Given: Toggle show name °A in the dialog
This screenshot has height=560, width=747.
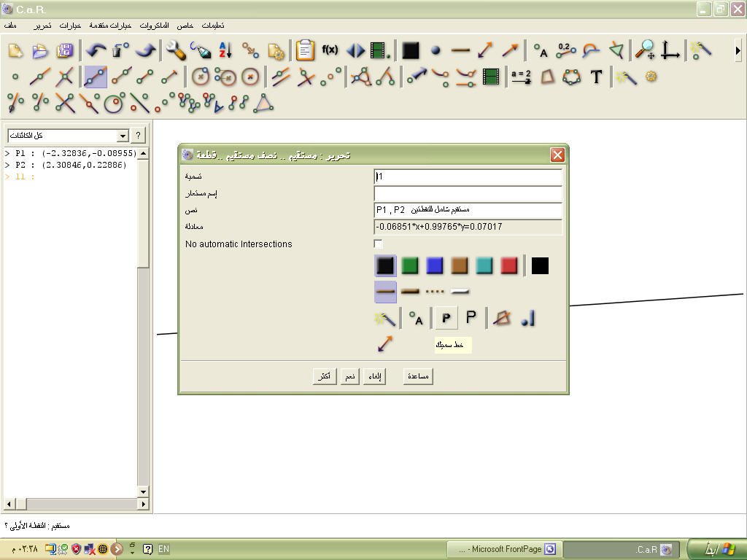Looking at the screenshot, I should (x=417, y=318).
